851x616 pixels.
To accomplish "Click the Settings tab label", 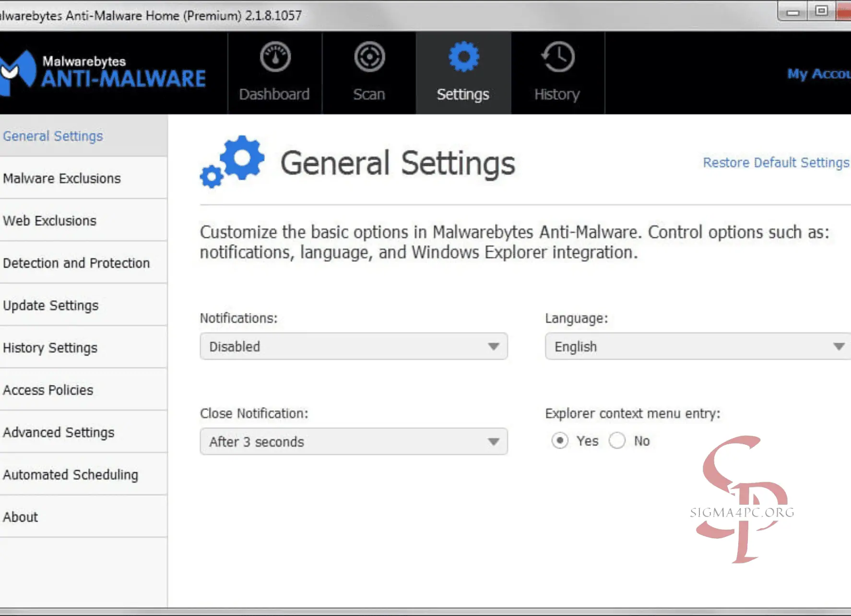I will point(463,94).
